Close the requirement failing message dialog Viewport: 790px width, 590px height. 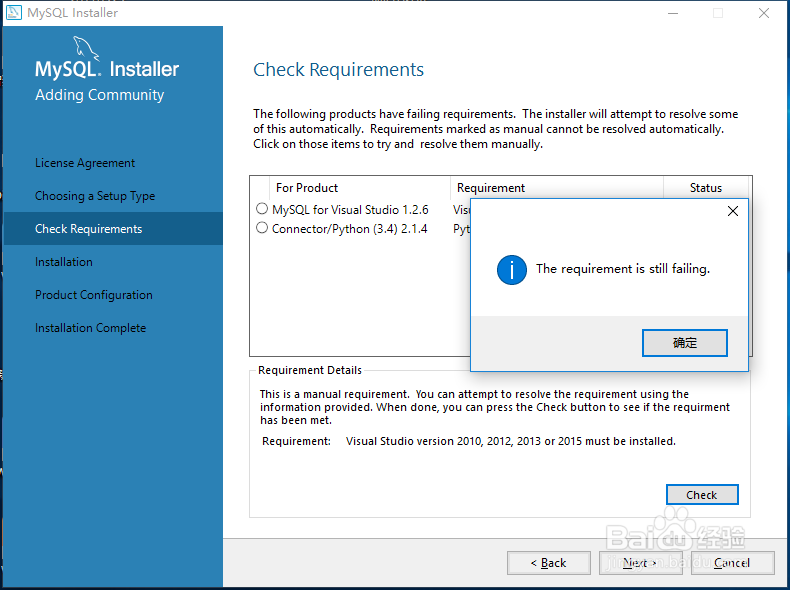[733, 211]
